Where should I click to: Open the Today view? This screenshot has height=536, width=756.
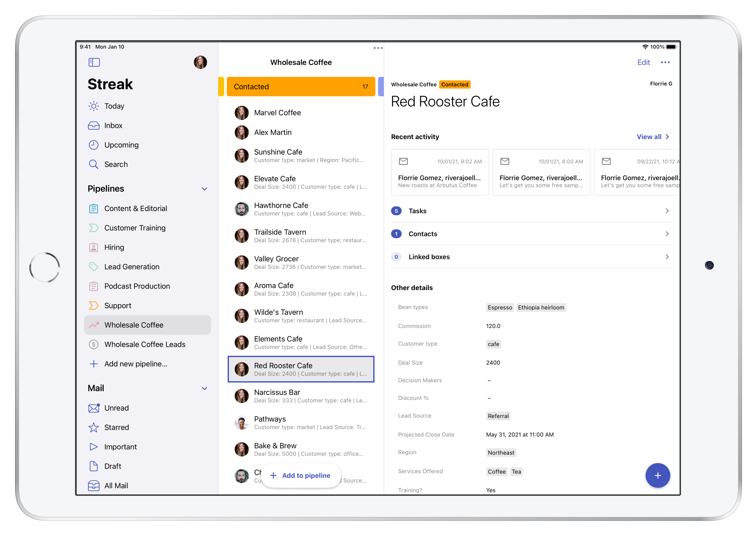click(148, 106)
